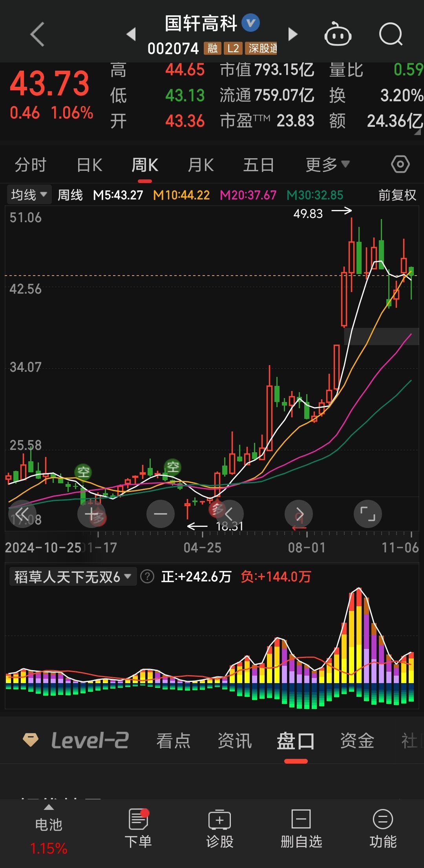Tap the second green 空 signal marker
Screen dimensions: 424x868
click(x=173, y=467)
